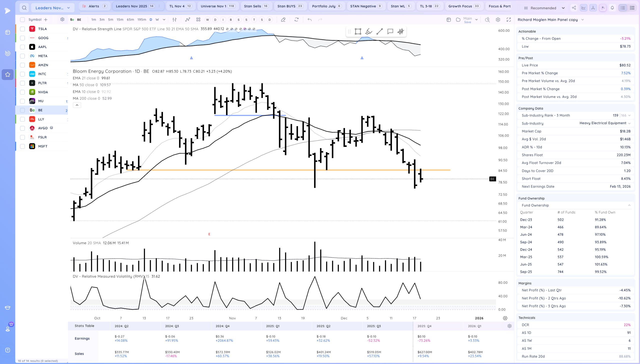
Task: Select MSFT in the watchlist
Action: (43, 146)
